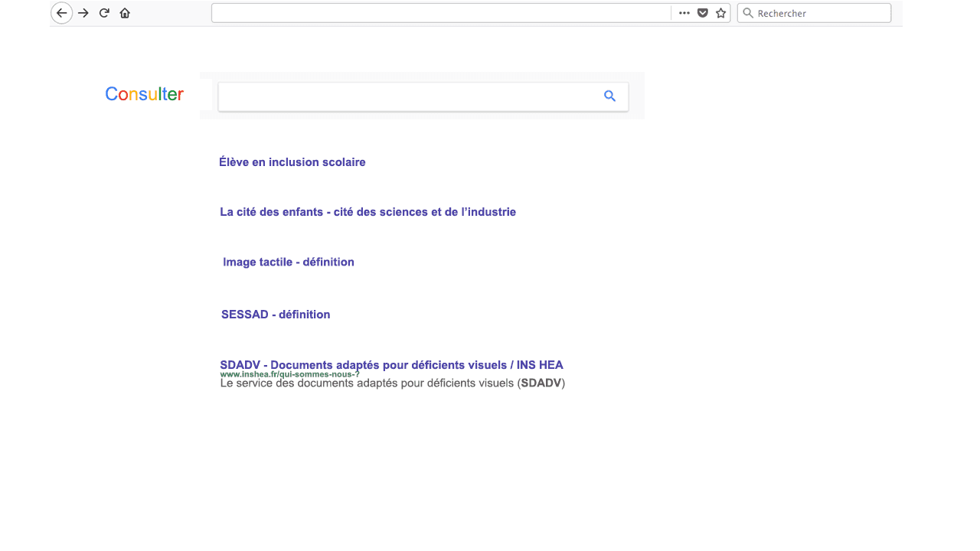Bookmark this page with the star icon
980x551 pixels.
coord(720,12)
